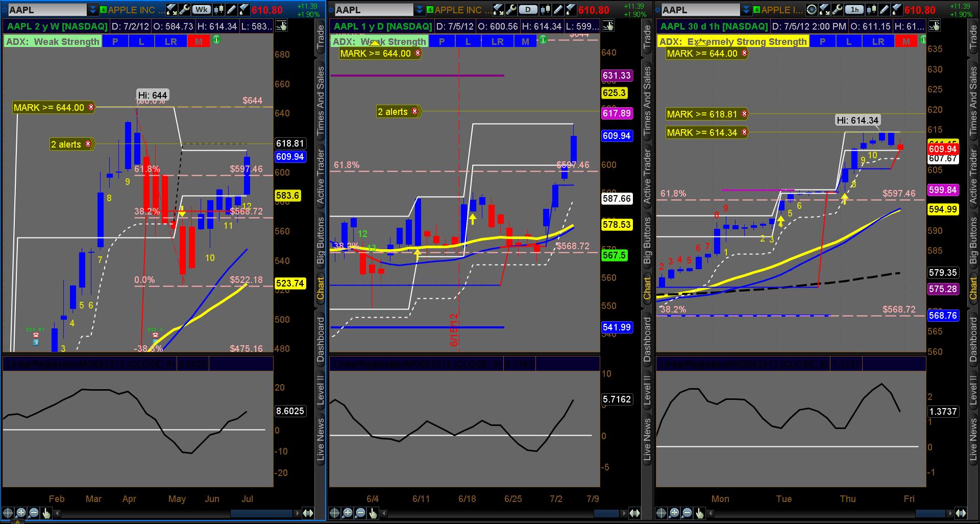980x524 pixels.
Task: Open the green 4 link box in the hourly chart
Action: (x=756, y=10)
